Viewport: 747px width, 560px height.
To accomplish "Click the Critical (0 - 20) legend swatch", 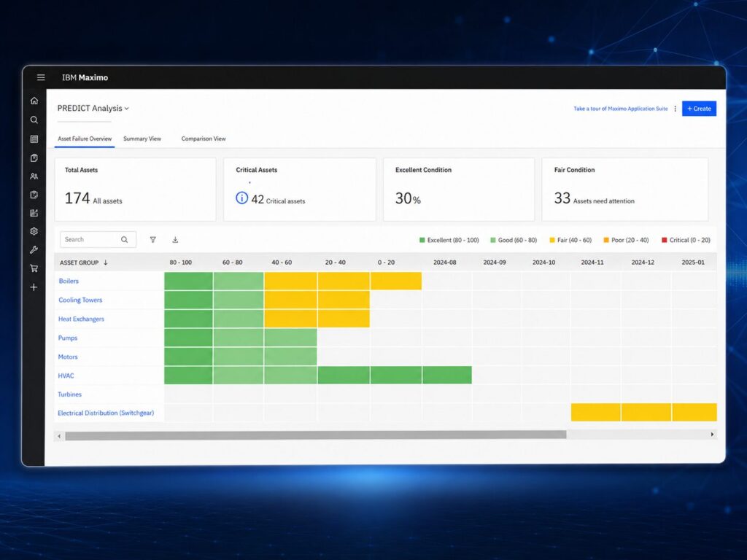I will pos(664,240).
